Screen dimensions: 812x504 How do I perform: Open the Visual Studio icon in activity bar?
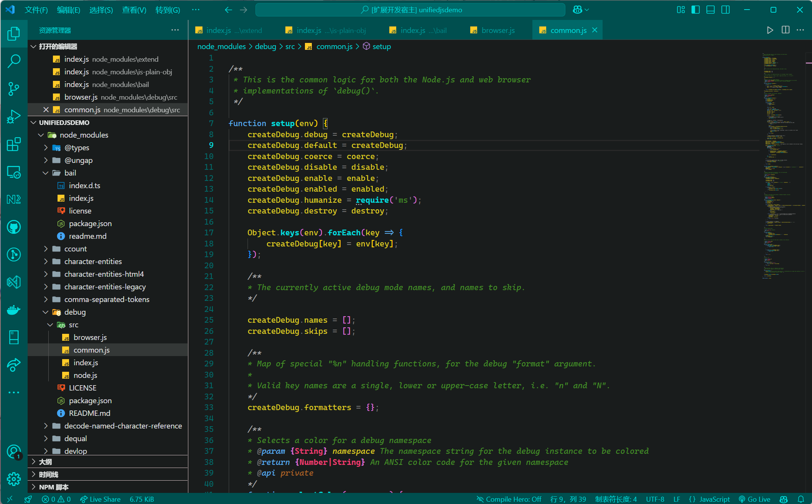point(14,282)
